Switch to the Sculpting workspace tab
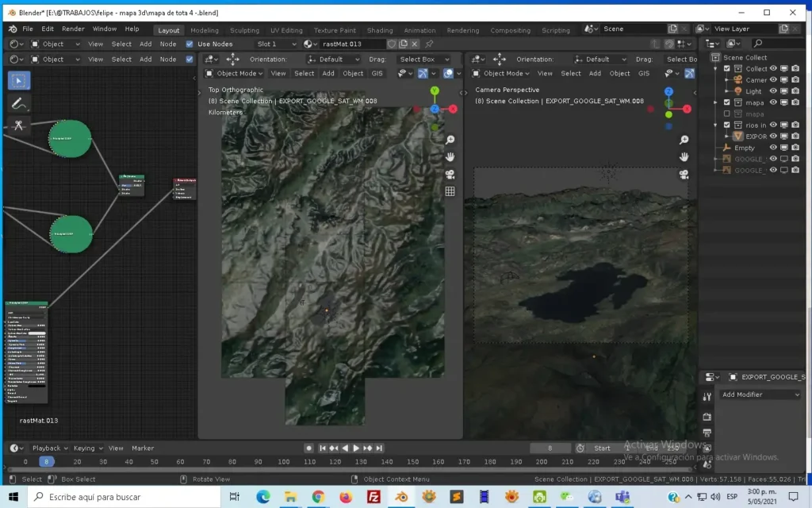 click(x=244, y=30)
